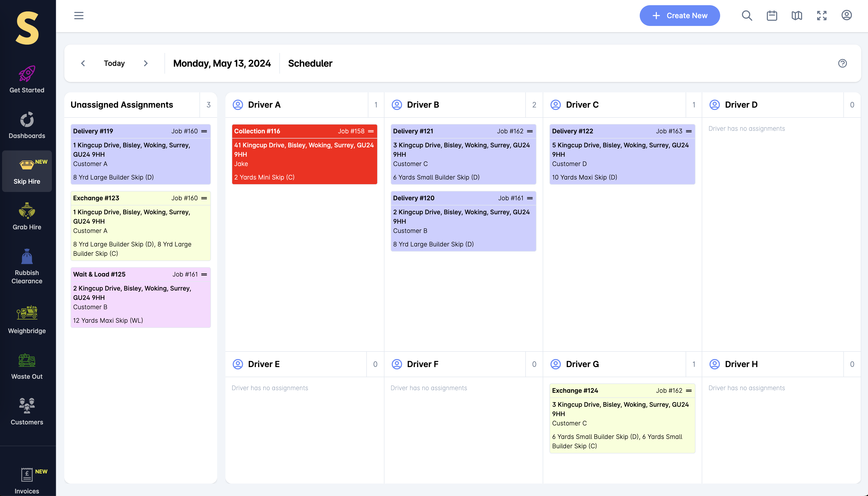Select Delivery #120 card title
Image resolution: width=868 pixels, height=496 pixels.
(x=414, y=198)
